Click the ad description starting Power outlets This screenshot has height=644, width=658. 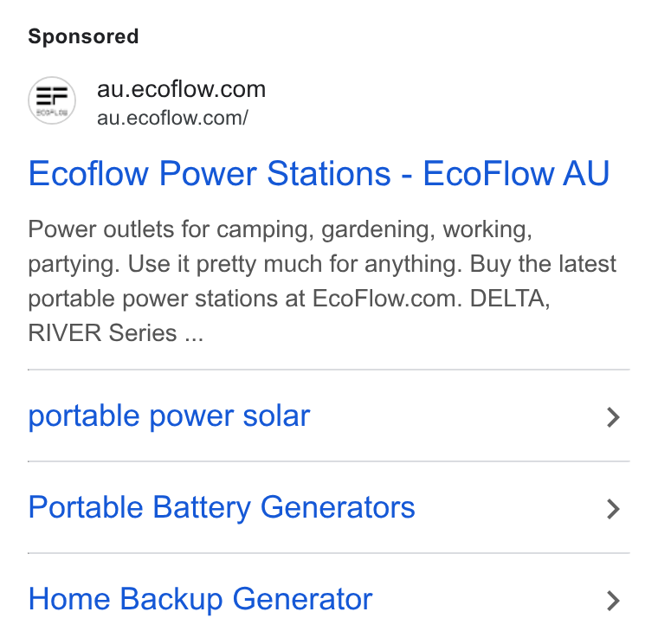pos(322,281)
